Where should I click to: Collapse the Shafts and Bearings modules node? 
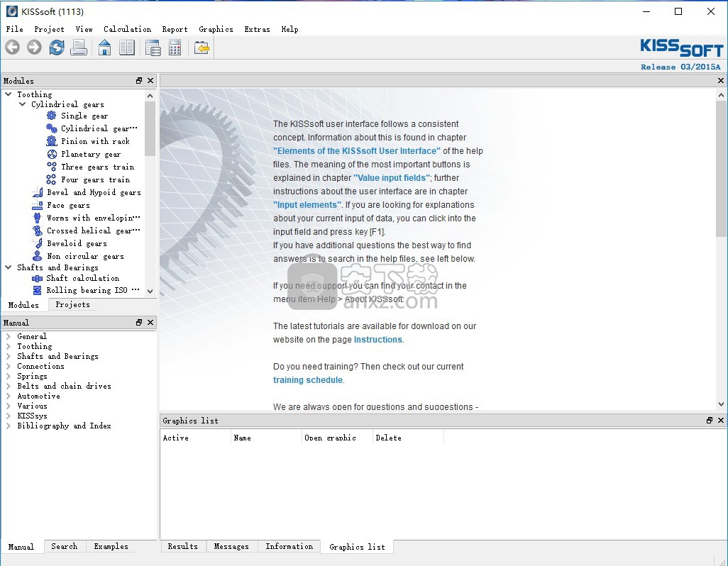(9, 267)
